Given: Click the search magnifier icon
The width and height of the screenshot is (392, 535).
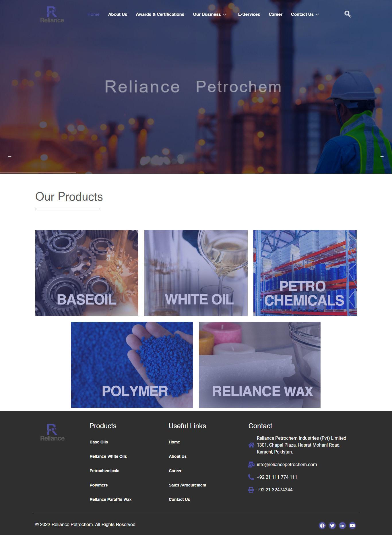Looking at the screenshot, I should coord(348,14).
